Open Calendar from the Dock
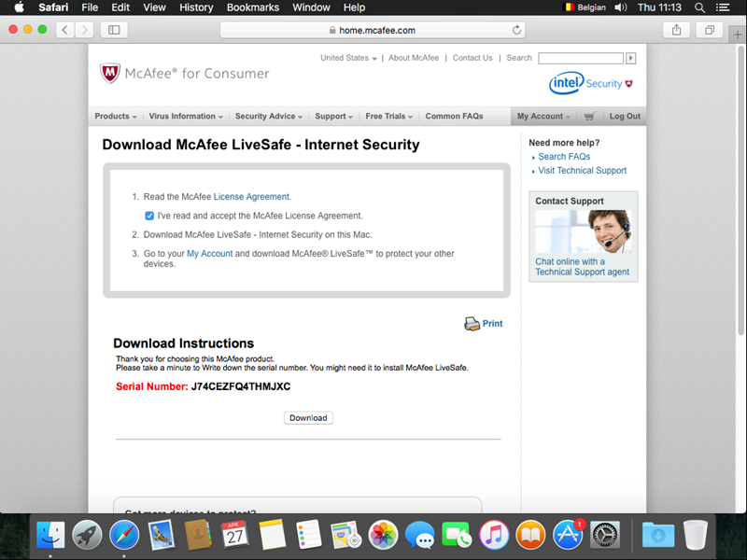The image size is (747, 560). pyautogui.click(x=235, y=535)
